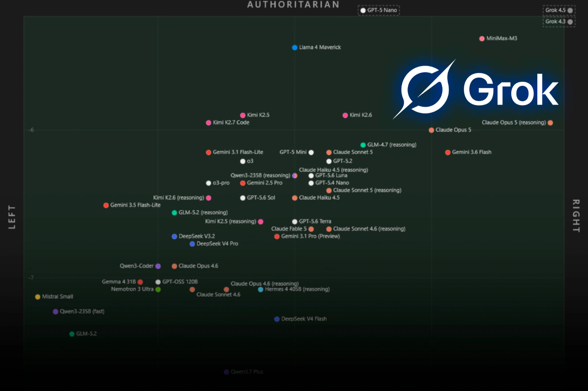Select the GLM-4.7 (reasoning) green dot
The width and height of the screenshot is (588, 391).
(363, 145)
